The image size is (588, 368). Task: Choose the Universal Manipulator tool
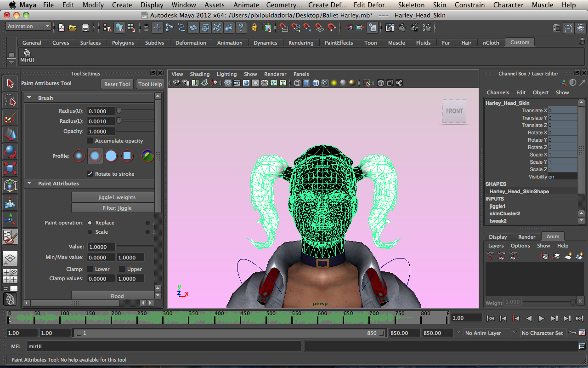[x=10, y=185]
